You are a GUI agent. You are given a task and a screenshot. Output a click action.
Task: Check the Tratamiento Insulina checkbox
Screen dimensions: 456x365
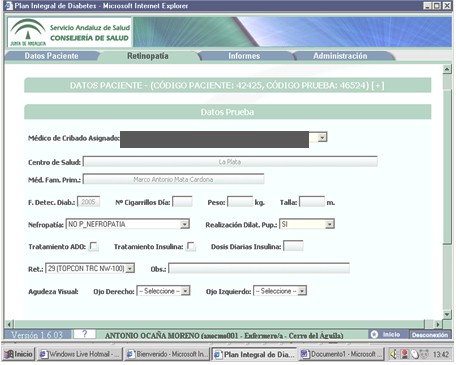tap(191, 246)
